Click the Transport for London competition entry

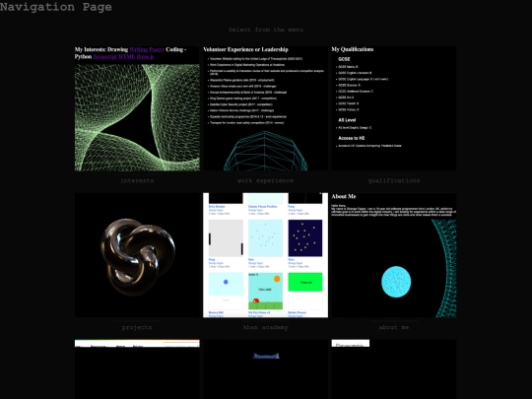pos(246,123)
